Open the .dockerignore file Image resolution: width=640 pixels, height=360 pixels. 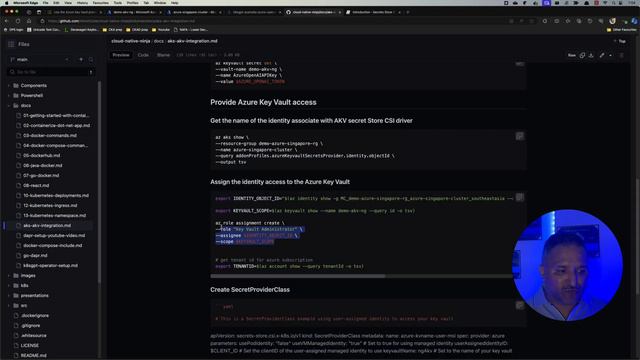point(35,316)
